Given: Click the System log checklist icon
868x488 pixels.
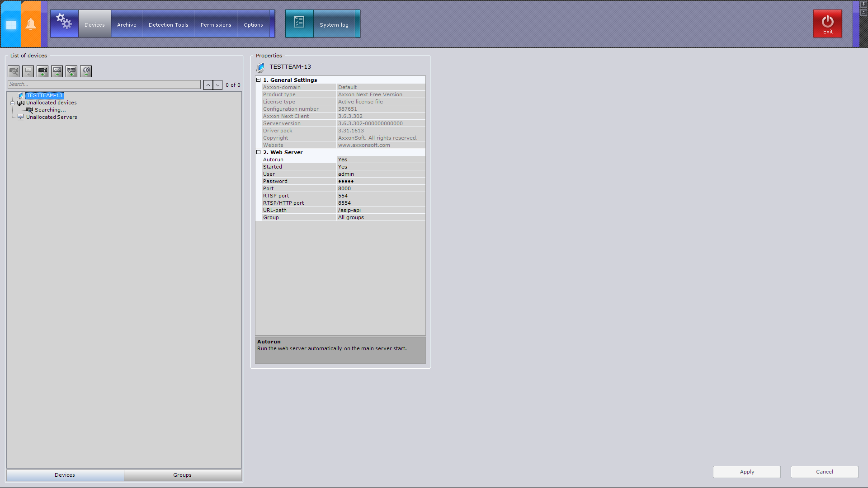Looking at the screenshot, I should [299, 23].
